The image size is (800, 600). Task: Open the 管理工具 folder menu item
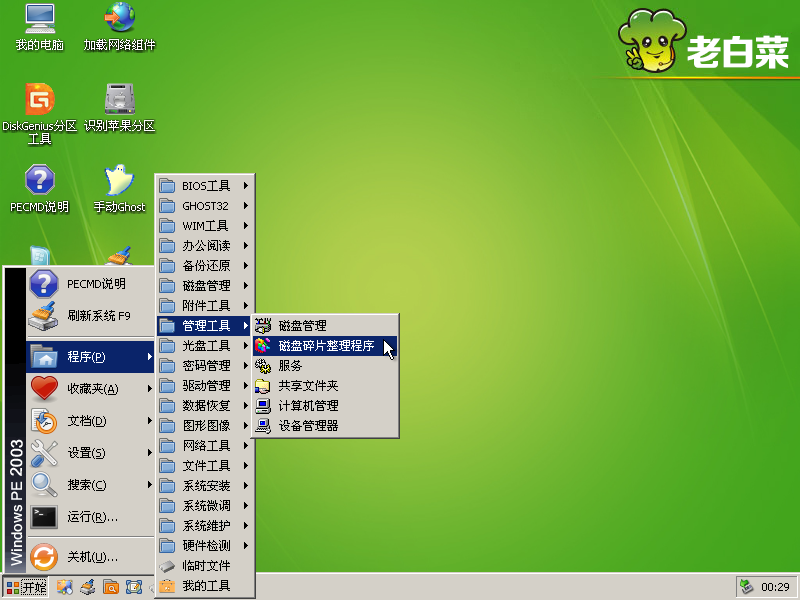click(205, 326)
